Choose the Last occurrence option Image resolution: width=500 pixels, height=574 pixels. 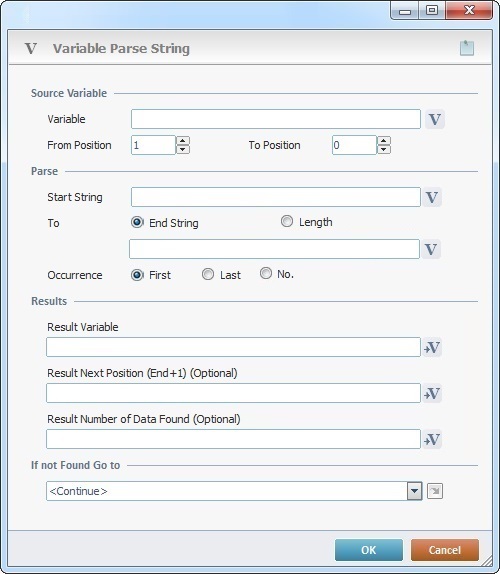coord(208,274)
